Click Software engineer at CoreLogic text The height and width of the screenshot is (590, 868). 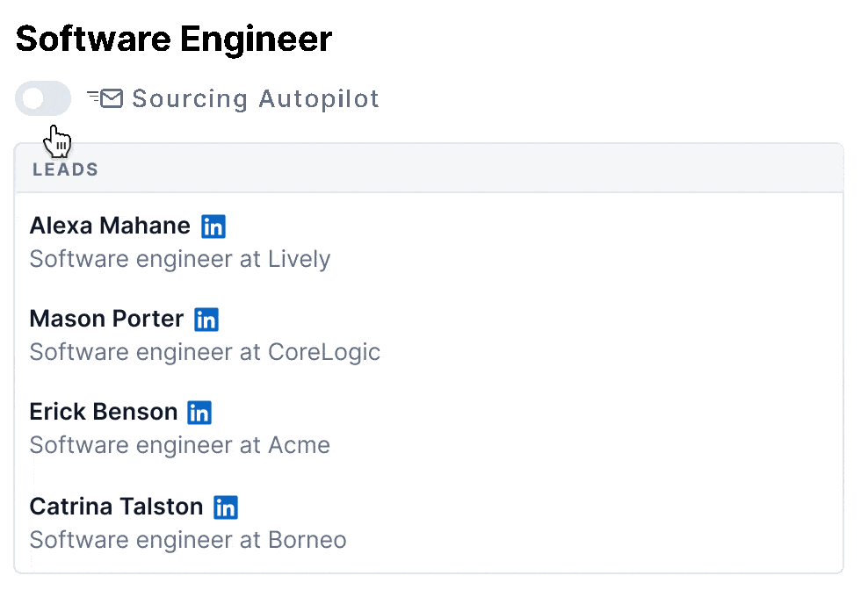pos(205,352)
